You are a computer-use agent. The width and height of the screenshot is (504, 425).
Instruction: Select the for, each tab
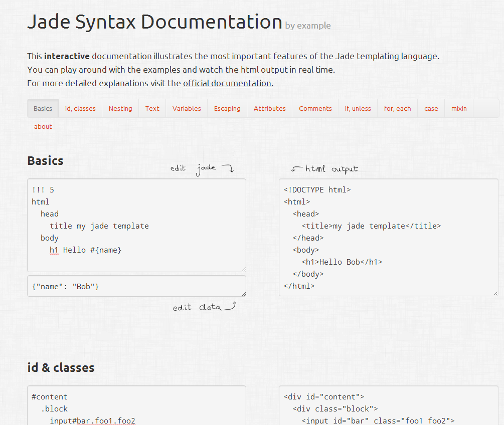pyautogui.click(x=397, y=108)
